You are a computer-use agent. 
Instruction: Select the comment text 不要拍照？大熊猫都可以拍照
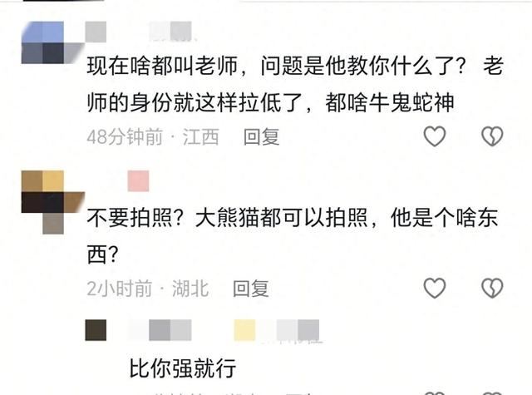[227, 218]
